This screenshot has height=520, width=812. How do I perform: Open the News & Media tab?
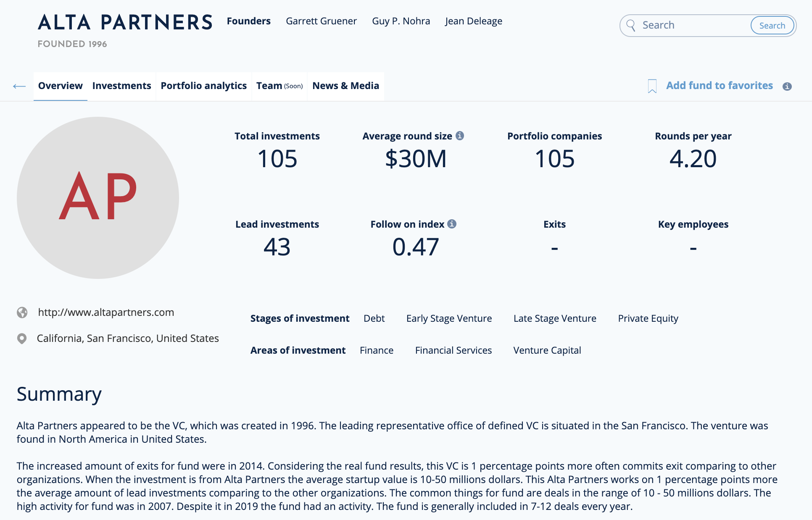tap(346, 86)
